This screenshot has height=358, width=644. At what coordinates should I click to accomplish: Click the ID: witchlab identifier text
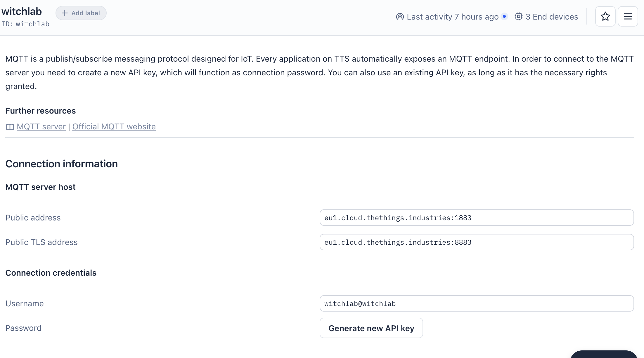[25, 24]
